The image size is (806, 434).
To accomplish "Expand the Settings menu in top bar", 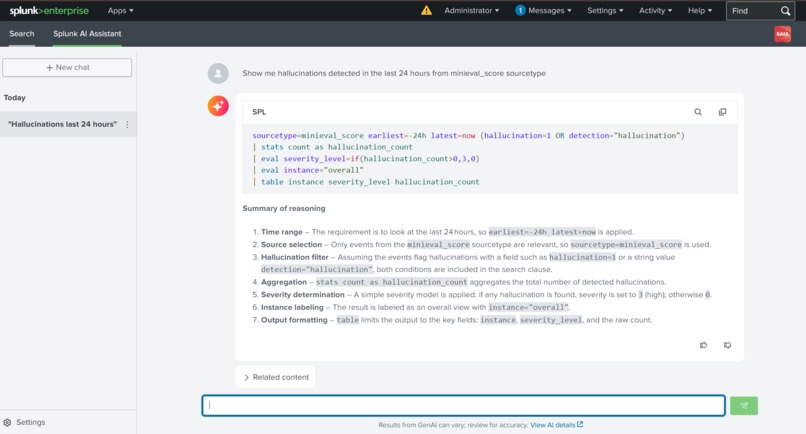I will [x=605, y=10].
